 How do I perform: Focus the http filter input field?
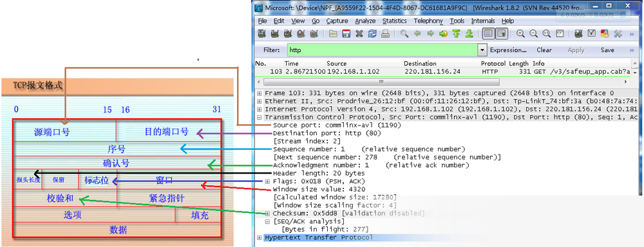click(383, 50)
